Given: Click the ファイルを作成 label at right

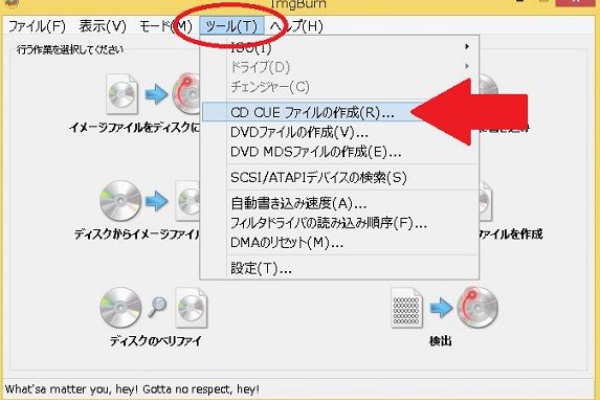Looking at the screenshot, I should (x=511, y=234).
